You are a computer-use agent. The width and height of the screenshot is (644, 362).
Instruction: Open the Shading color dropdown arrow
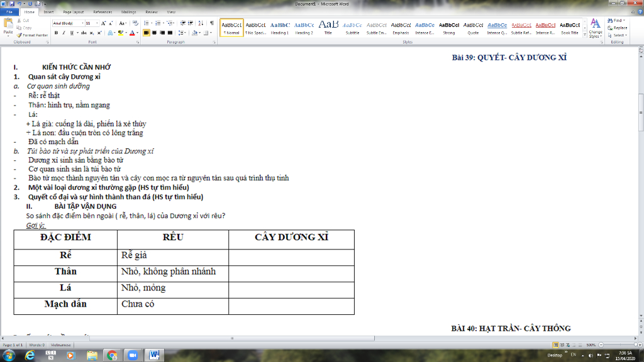pyautogui.click(x=200, y=33)
